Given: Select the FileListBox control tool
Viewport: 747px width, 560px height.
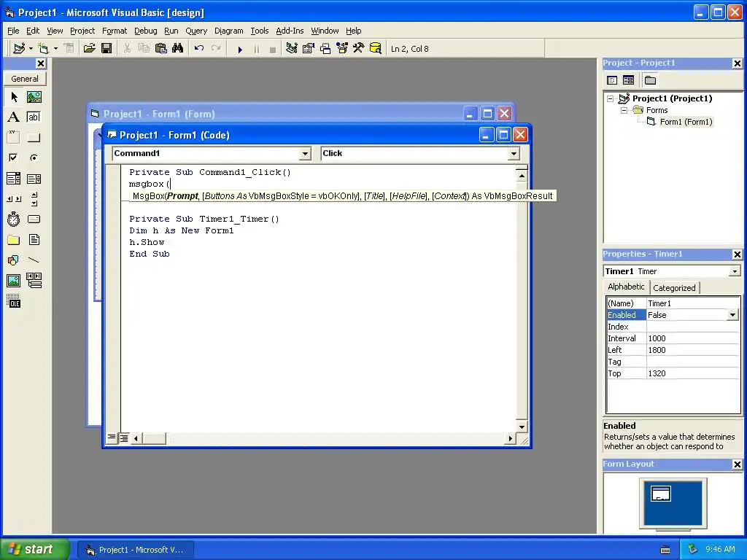Looking at the screenshot, I should [34, 239].
